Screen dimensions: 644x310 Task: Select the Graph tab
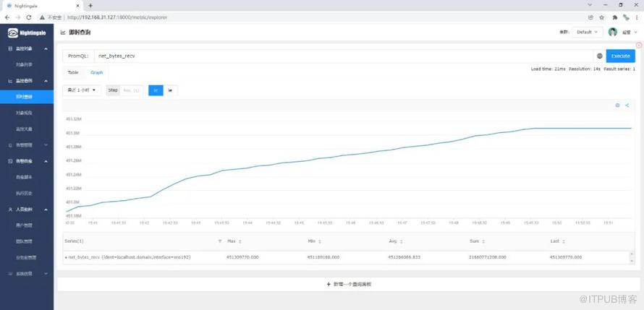[96, 72]
